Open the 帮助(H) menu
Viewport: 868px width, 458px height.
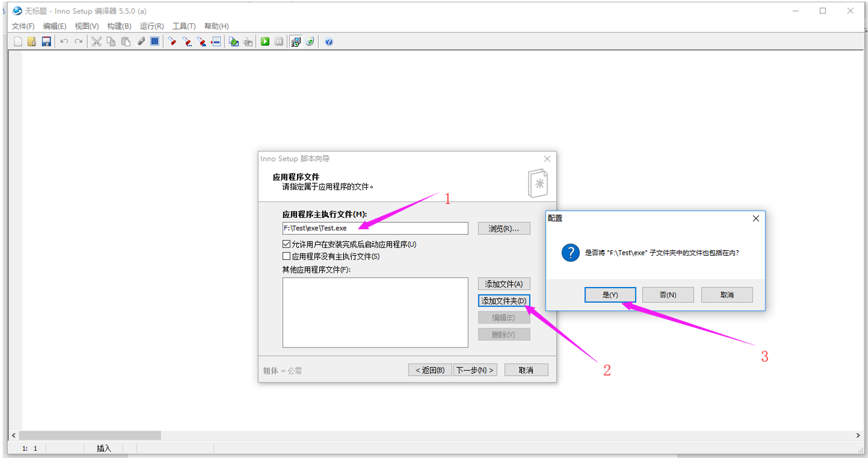(x=217, y=26)
